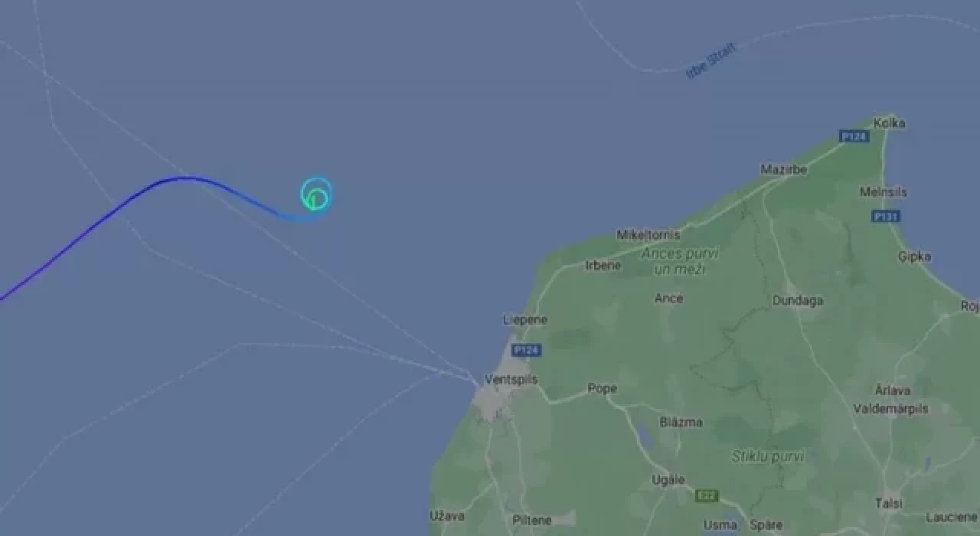980x536 pixels.
Task: Click the Miķeļtornis coastal label
Action: coord(648,235)
